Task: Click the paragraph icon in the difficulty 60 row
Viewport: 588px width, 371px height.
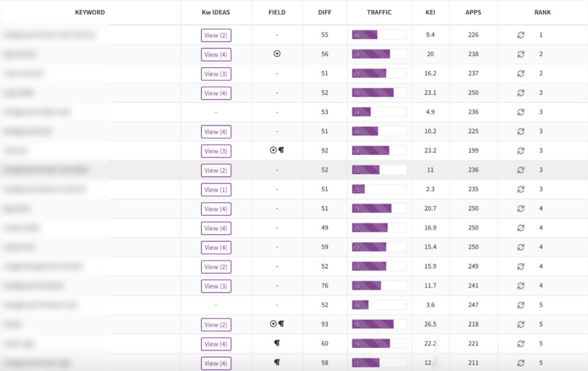Action: tap(277, 343)
